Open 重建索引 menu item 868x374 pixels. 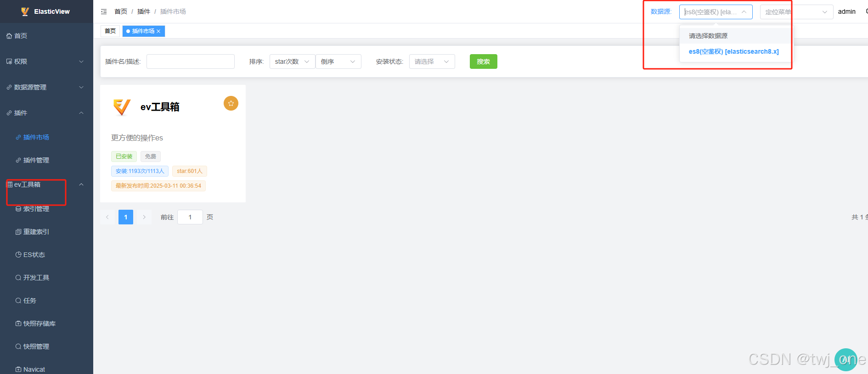(36, 232)
